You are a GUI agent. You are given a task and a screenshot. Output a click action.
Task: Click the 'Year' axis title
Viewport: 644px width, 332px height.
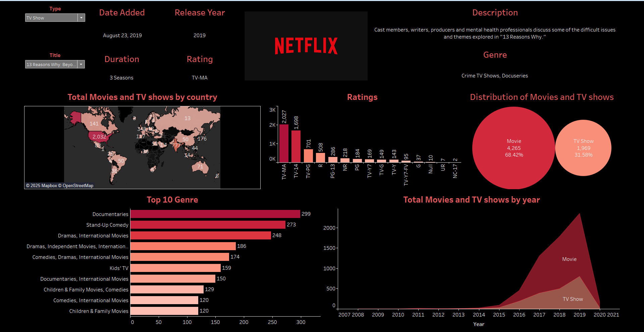point(479,324)
